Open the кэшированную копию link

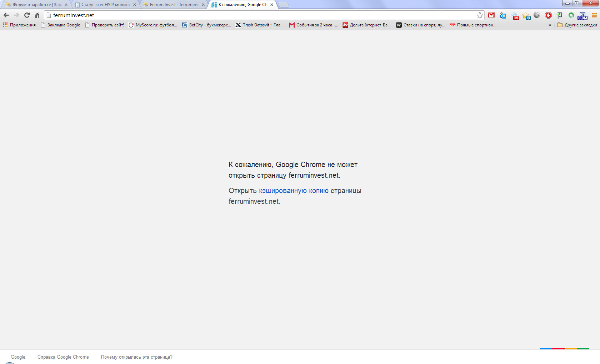tap(294, 191)
